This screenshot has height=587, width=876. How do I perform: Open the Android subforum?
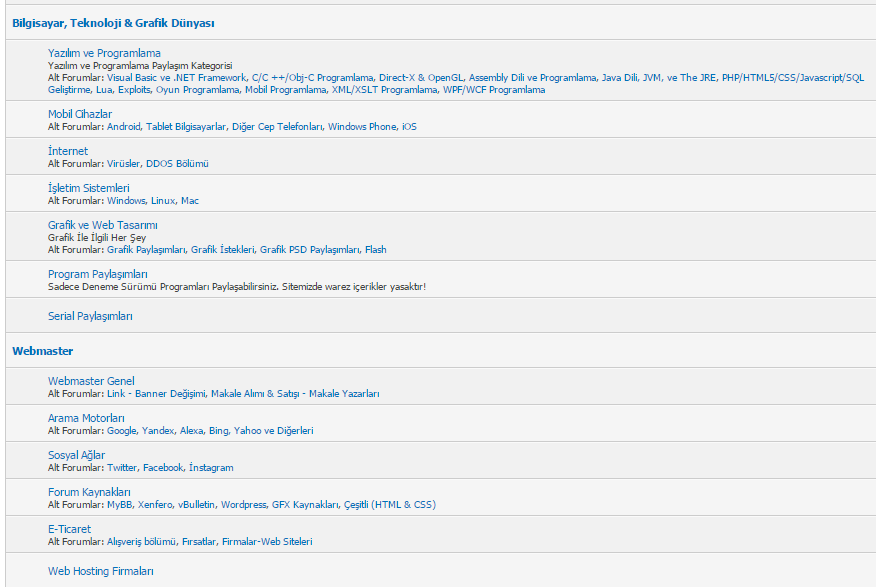coord(123,127)
